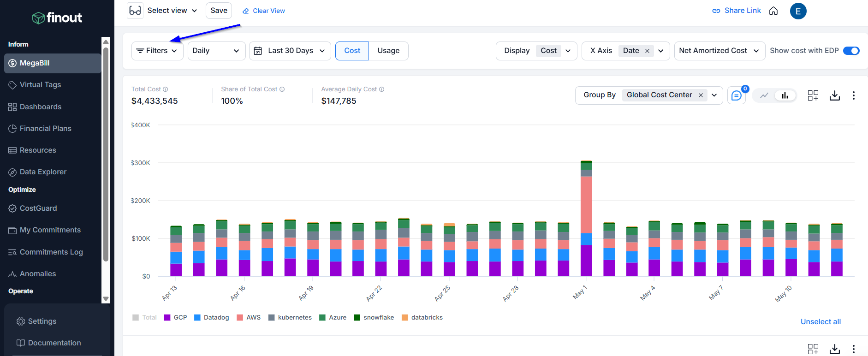The width and height of the screenshot is (868, 356).
Task: Click the lower download icon
Action: (835, 349)
